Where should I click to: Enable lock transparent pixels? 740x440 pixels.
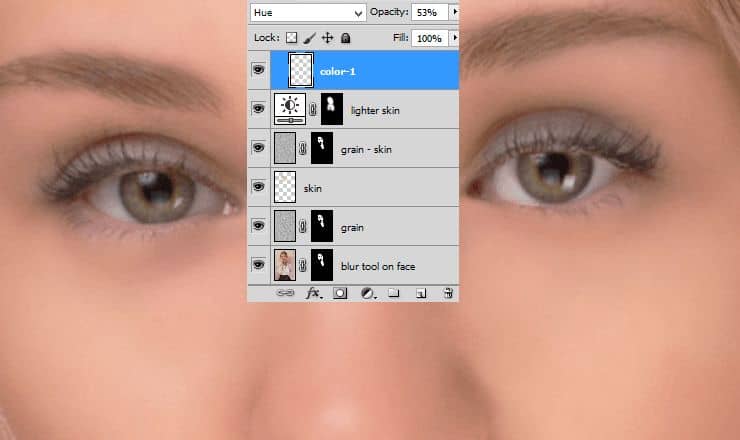(x=292, y=38)
